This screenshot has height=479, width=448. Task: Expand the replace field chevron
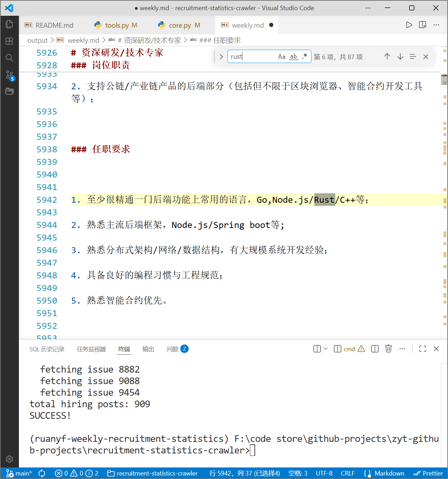[221, 56]
